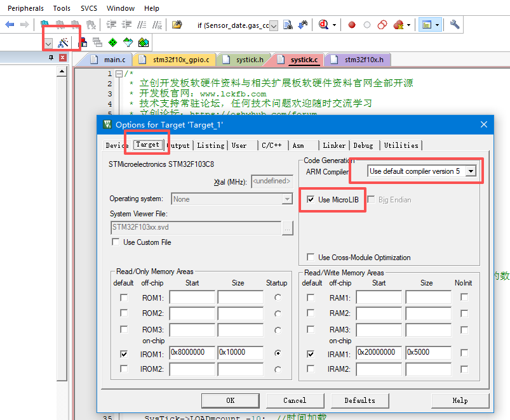Image resolution: width=510 pixels, height=420 pixels.
Task: Navigate forward with the gray arrow
Action: [x=24, y=25]
